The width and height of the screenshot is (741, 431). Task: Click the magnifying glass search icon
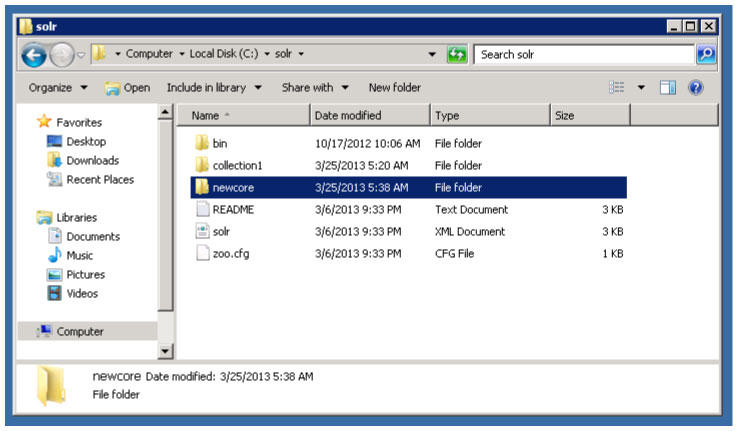pyautogui.click(x=706, y=54)
